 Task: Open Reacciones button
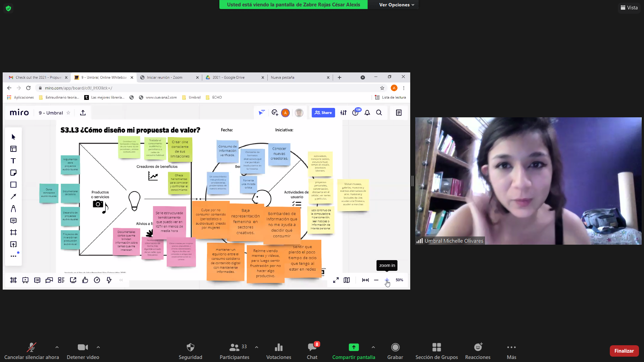click(478, 351)
